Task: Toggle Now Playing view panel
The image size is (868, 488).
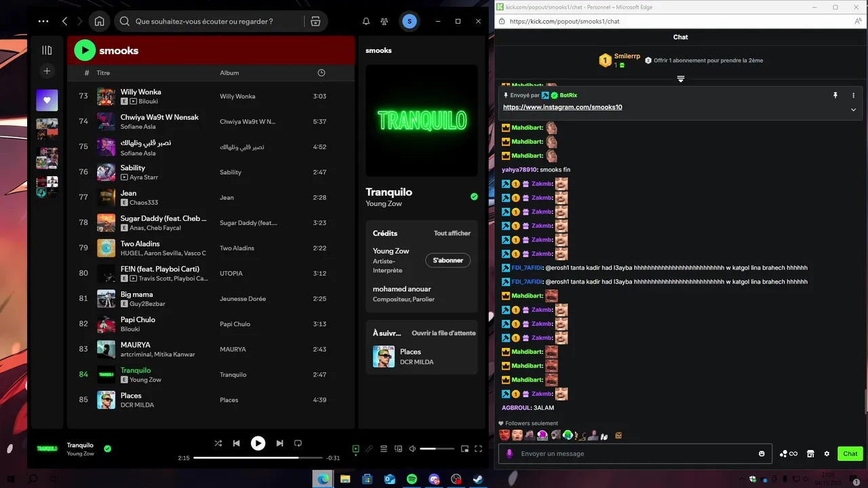Action: coord(355,449)
